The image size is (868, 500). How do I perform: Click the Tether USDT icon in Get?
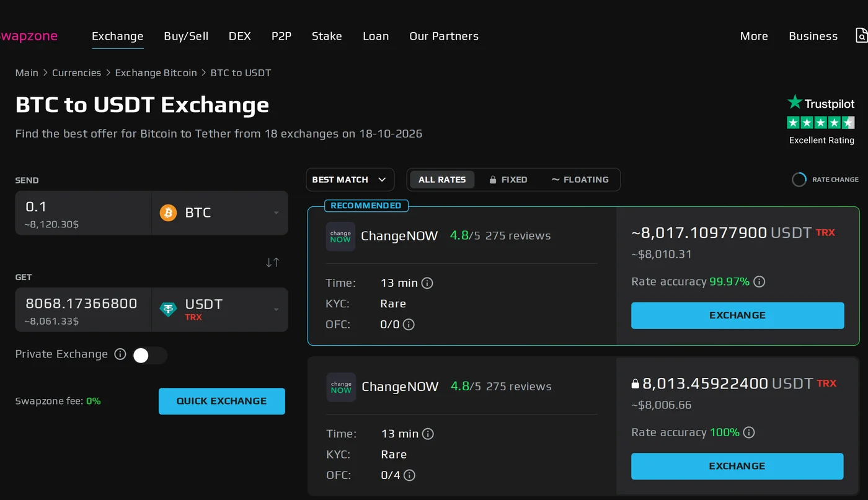[168, 309]
